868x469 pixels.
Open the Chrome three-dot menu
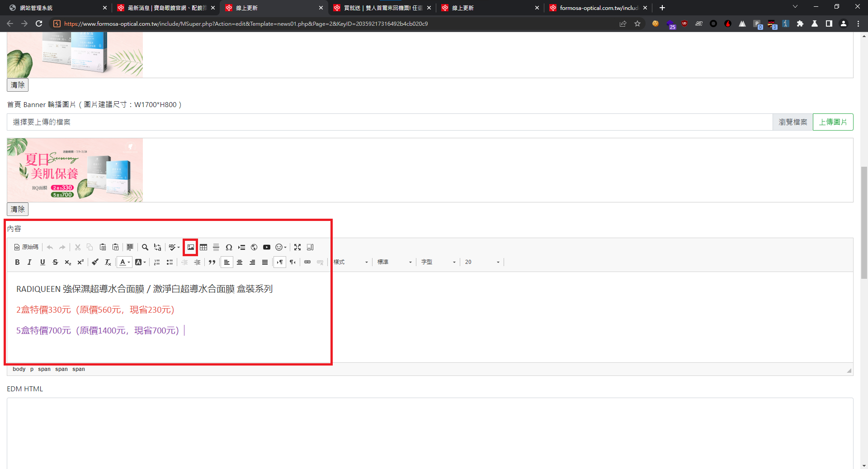[x=858, y=23]
